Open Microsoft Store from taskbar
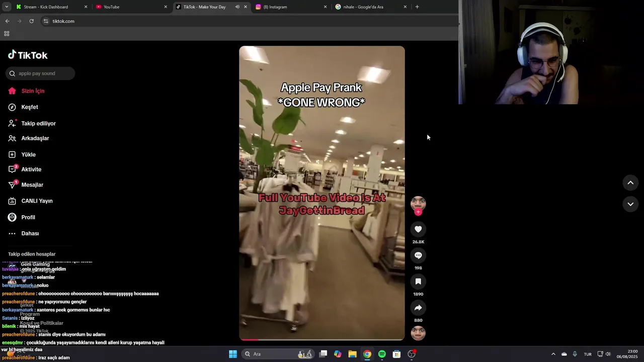This screenshot has height=362, width=644. [396, 354]
